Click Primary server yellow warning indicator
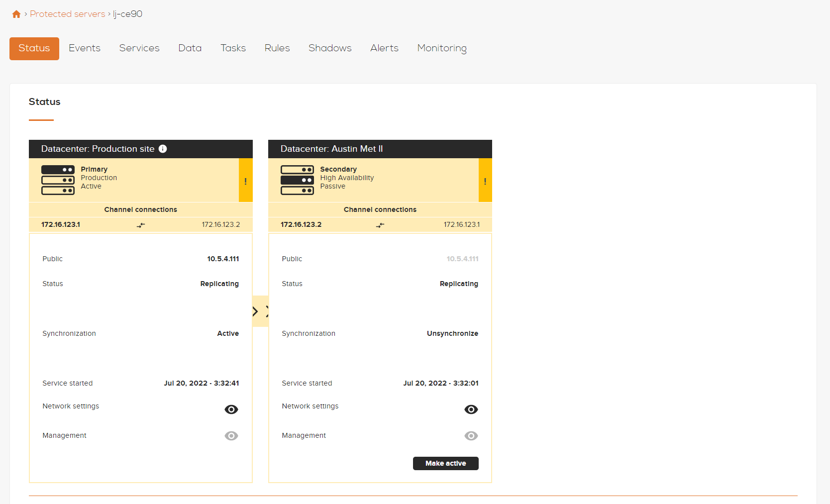This screenshot has height=504, width=830. pos(245,181)
